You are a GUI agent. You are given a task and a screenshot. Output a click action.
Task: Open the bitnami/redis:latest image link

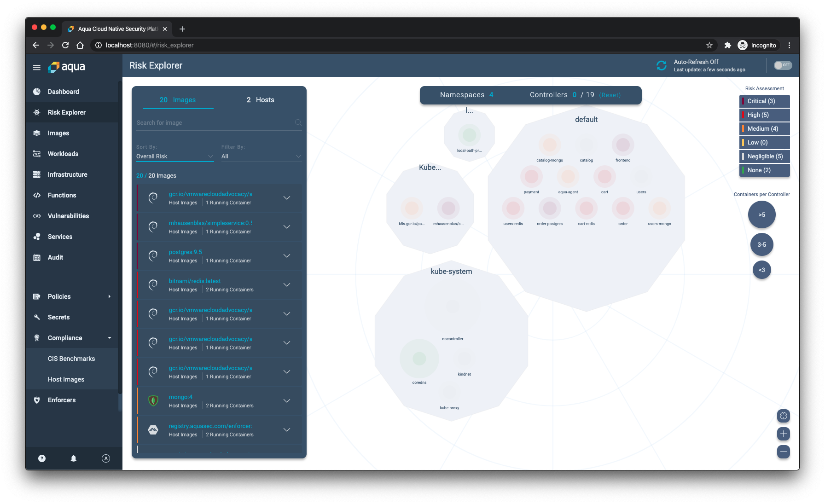[x=195, y=281]
